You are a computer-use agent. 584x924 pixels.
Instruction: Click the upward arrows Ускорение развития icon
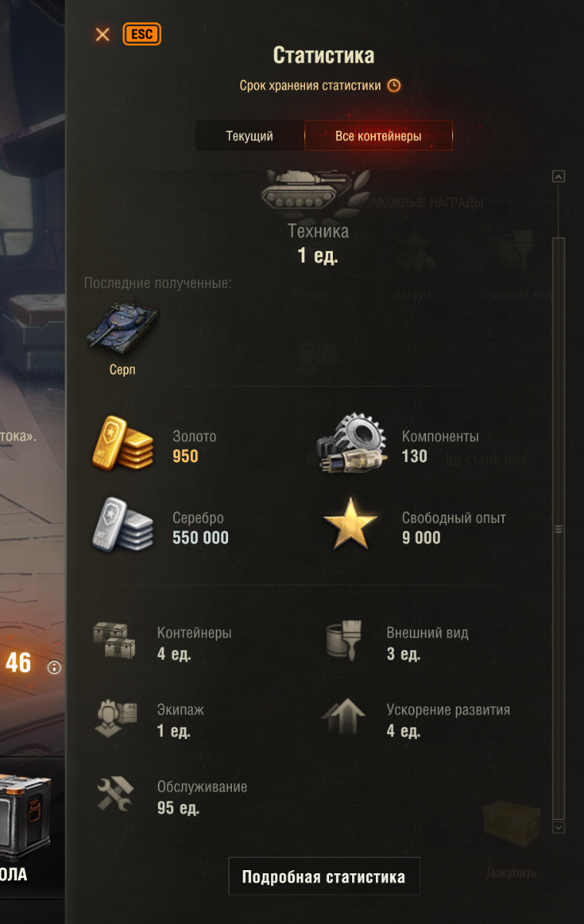pos(343,718)
